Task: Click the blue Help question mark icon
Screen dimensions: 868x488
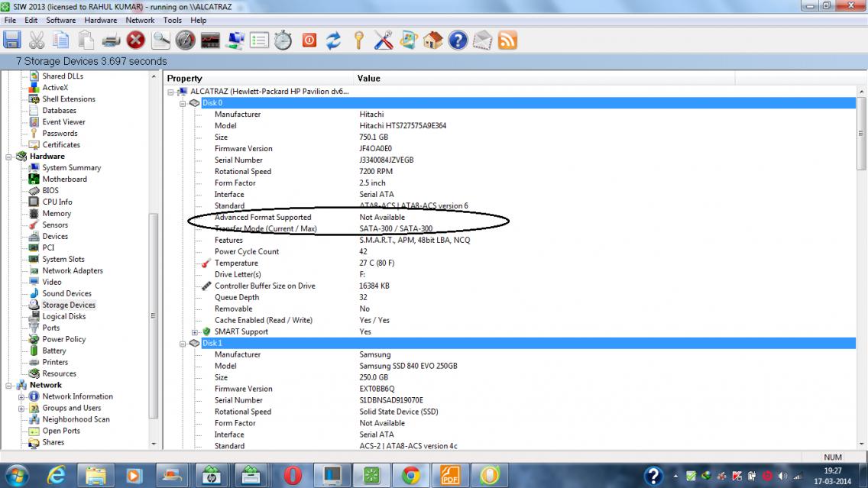Action: tap(458, 40)
